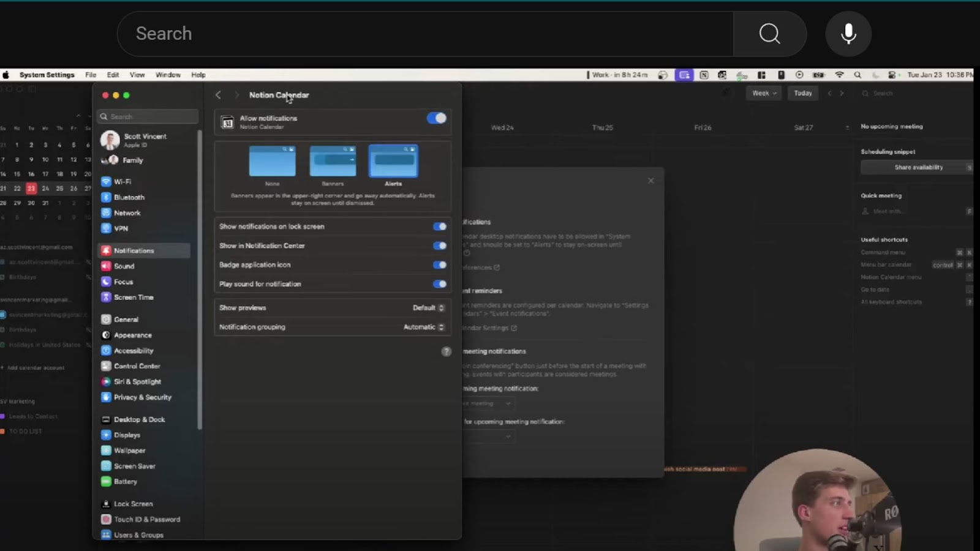Close the Notion Calendar settings dialog

coord(651,181)
